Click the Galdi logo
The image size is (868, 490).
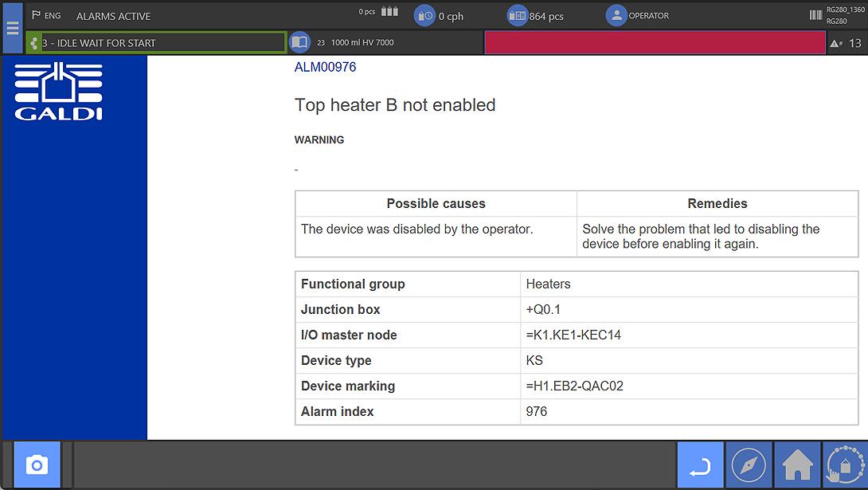[59, 92]
